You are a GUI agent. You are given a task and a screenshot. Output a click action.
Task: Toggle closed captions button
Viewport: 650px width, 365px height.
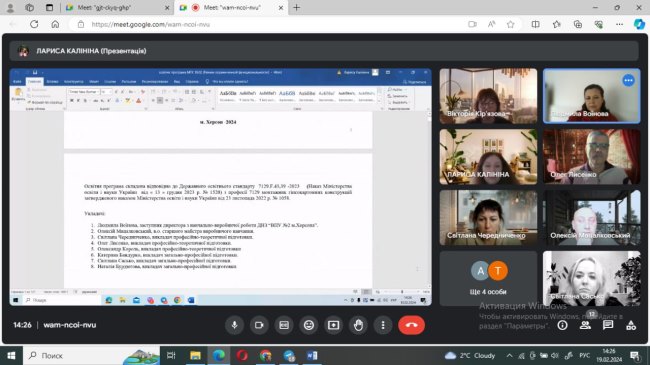pyautogui.click(x=284, y=325)
